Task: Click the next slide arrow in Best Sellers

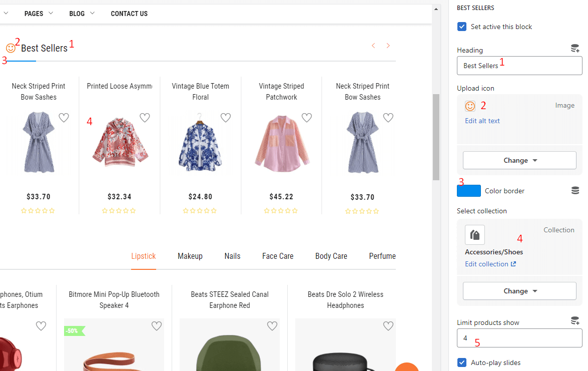Action: coord(388,46)
